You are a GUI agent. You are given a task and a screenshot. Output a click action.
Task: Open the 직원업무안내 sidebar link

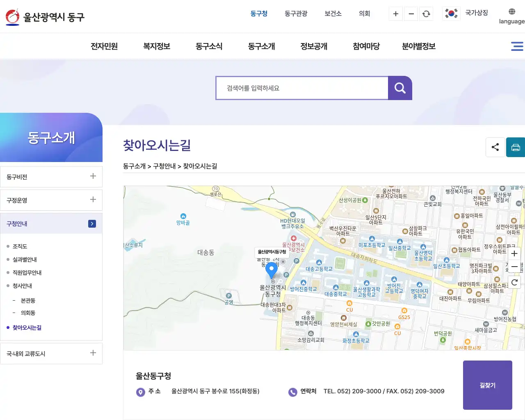click(27, 273)
